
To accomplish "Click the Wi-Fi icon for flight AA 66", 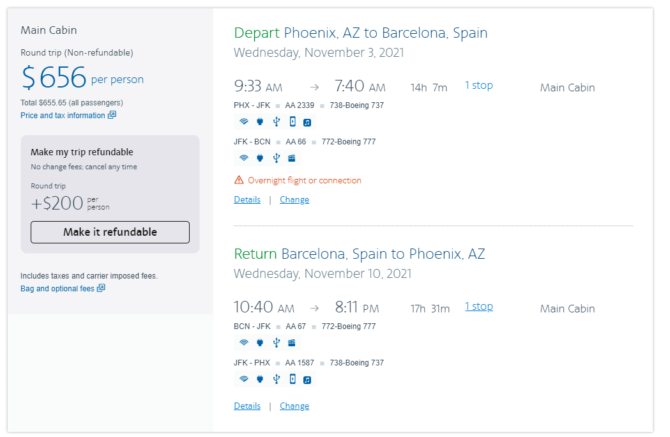I will pyautogui.click(x=244, y=158).
